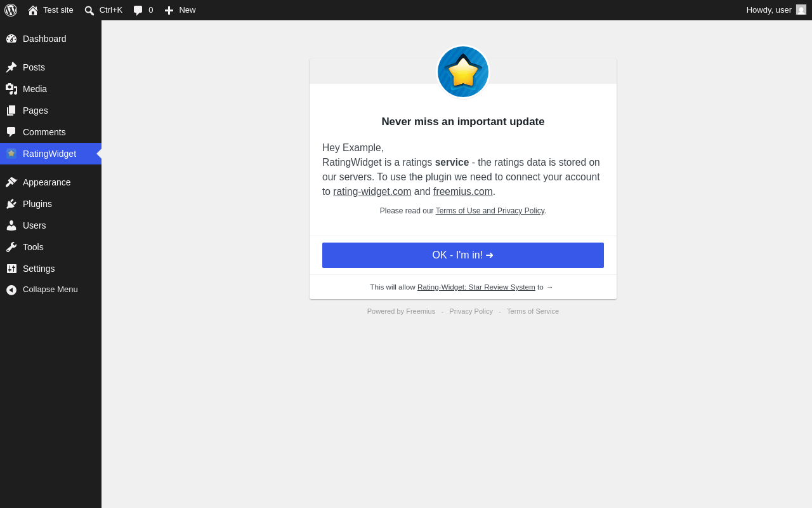Click the Users person icon
The image size is (812, 508).
tap(11, 225)
